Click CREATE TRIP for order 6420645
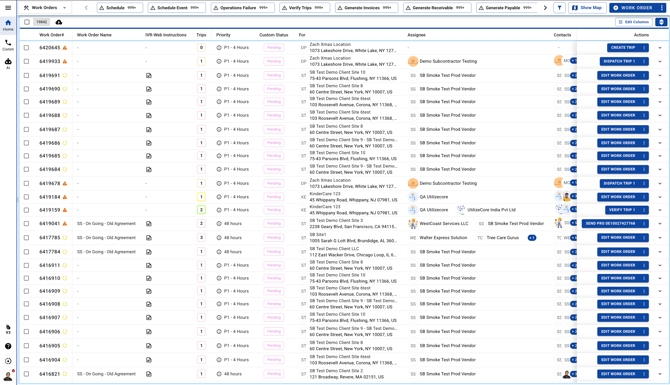670x385 pixels. 623,48
